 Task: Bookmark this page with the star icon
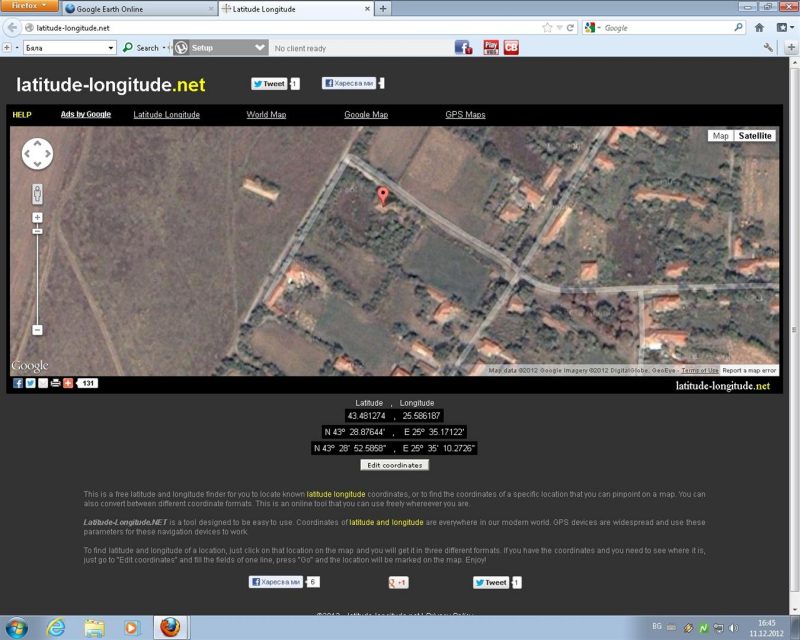pyautogui.click(x=546, y=28)
